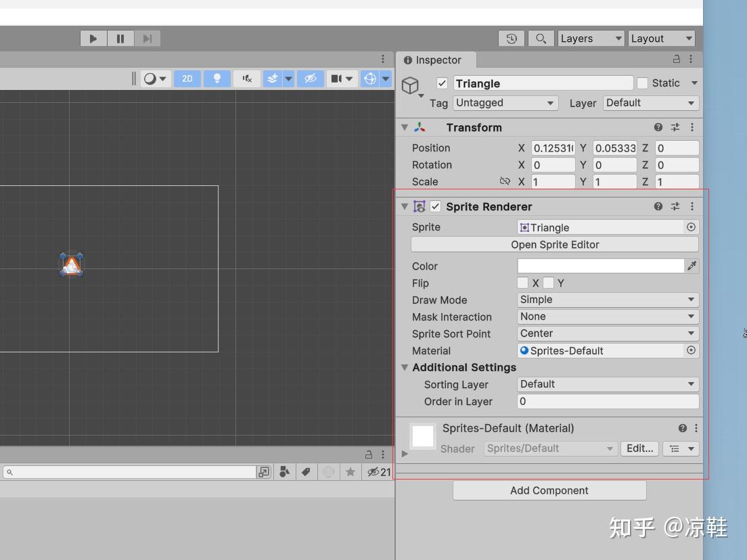Click the Open Sprite Editor button

coord(554,244)
